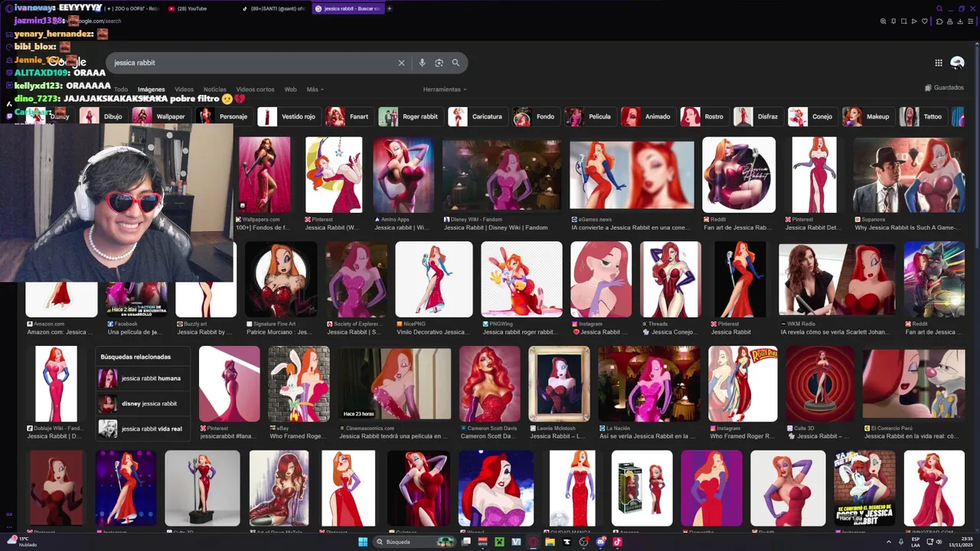Open the Noticias tab
The height and width of the screenshot is (551, 980).
[214, 90]
